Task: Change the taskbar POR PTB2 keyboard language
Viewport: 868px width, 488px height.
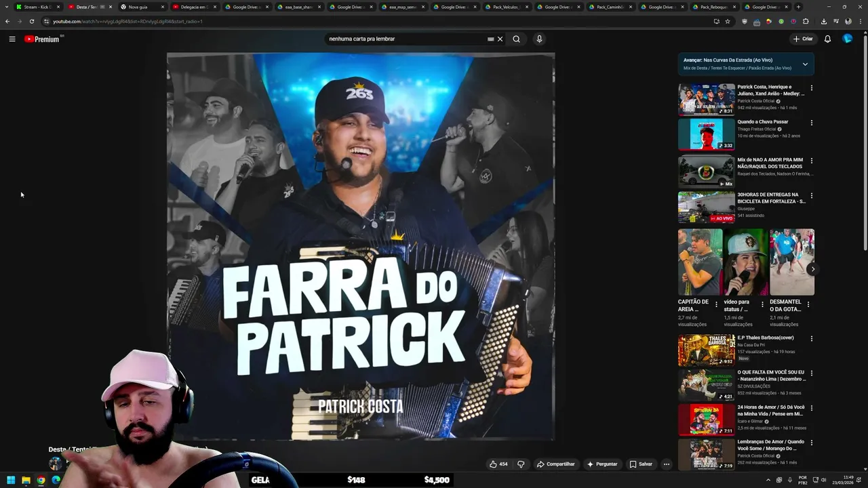Action: tap(803, 480)
